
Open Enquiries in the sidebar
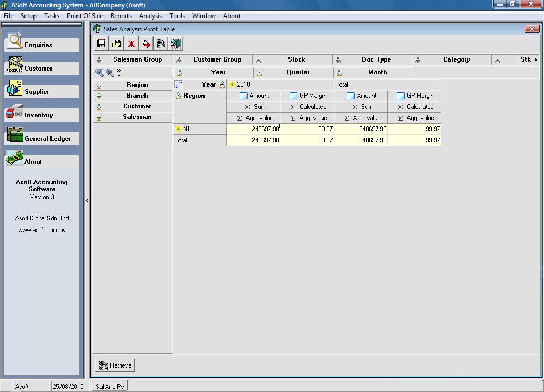[x=42, y=45]
